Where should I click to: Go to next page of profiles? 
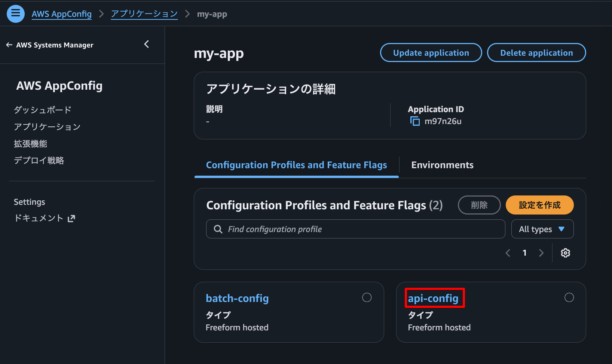tap(541, 253)
